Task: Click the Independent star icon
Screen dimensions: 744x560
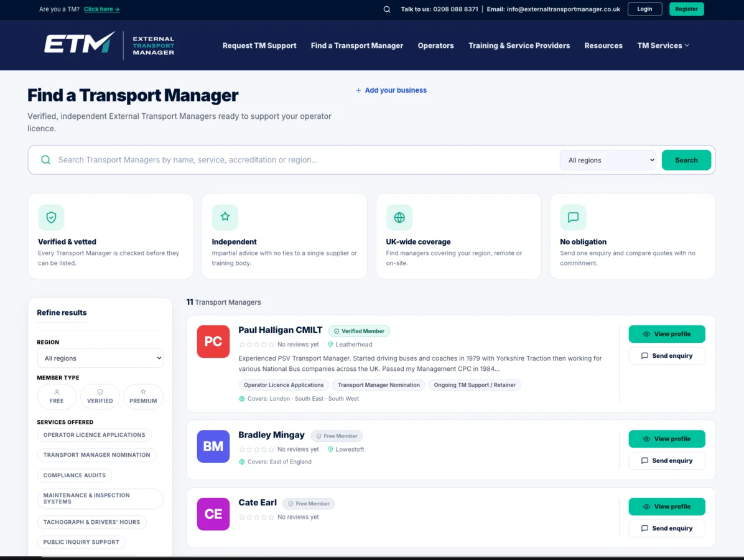Action: (x=225, y=217)
